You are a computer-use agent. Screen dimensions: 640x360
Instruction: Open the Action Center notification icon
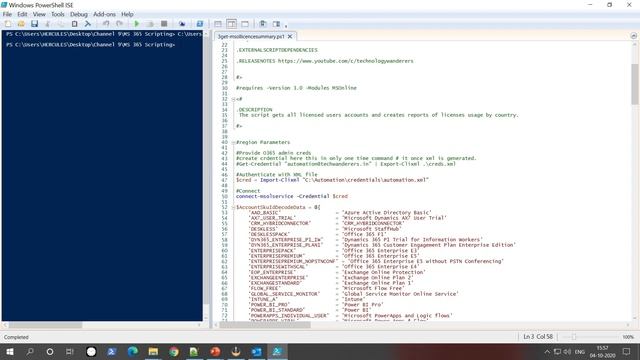(x=627, y=351)
